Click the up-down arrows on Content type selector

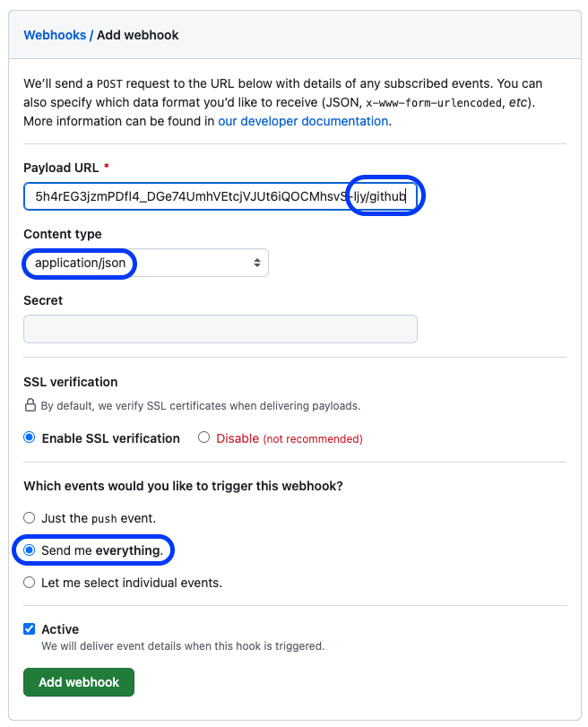(x=258, y=264)
